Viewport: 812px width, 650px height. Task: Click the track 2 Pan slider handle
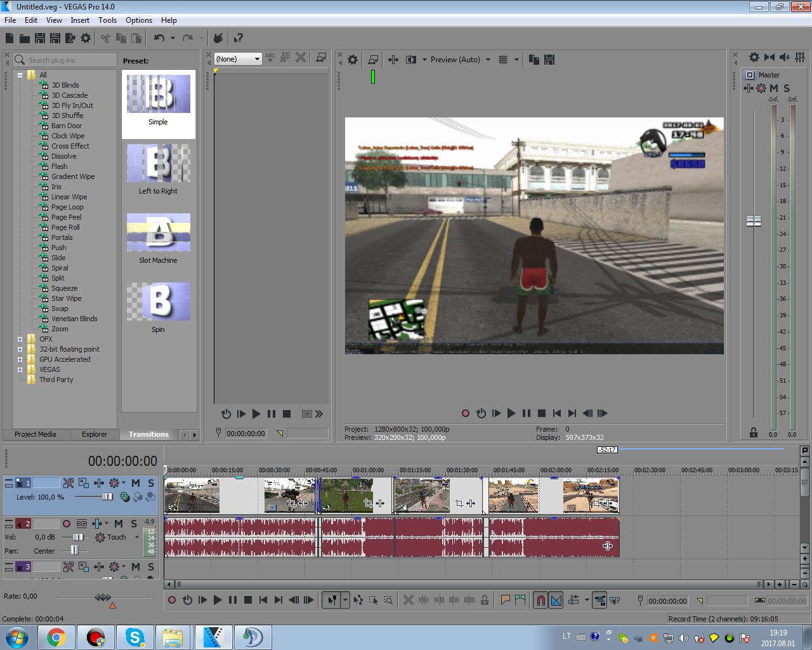(x=75, y=550)
